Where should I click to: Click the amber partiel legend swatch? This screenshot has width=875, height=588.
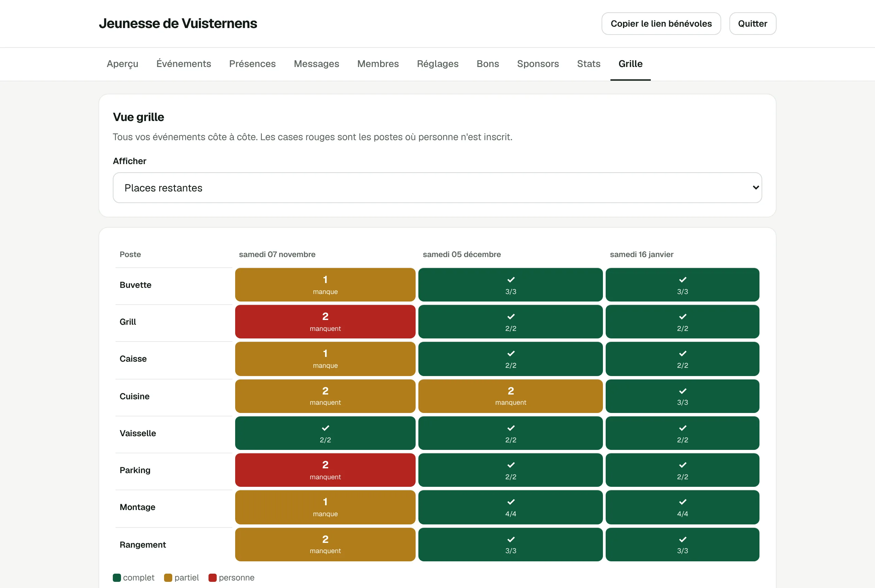point(168,577)
